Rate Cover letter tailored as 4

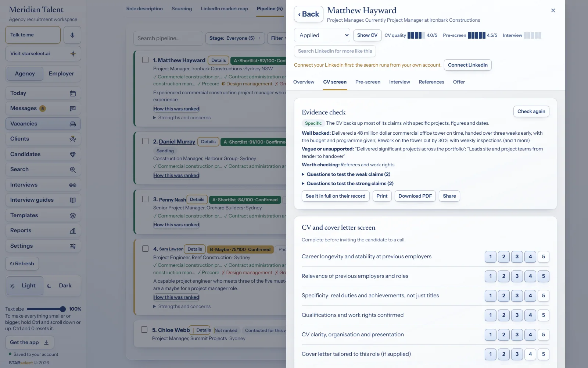530,354
